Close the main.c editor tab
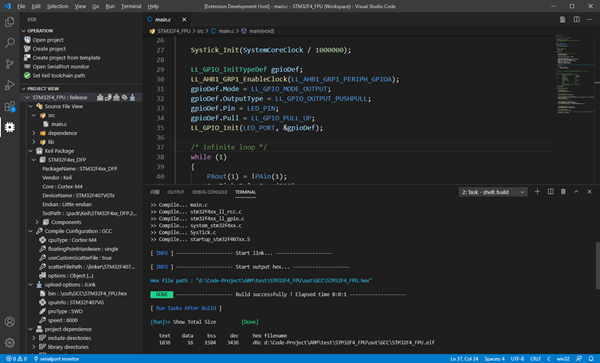The image size is (600, 363). coord(184,20)
